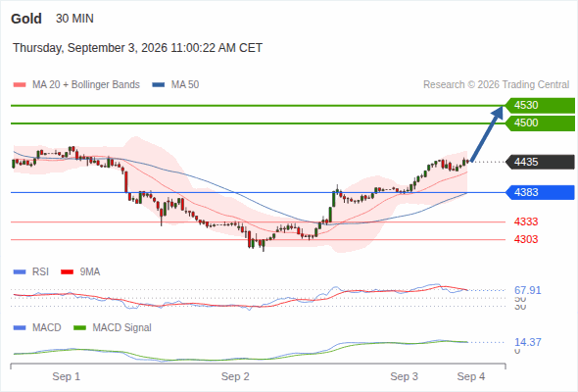Click the MACD value 14.37

click(x=528, y=342)
